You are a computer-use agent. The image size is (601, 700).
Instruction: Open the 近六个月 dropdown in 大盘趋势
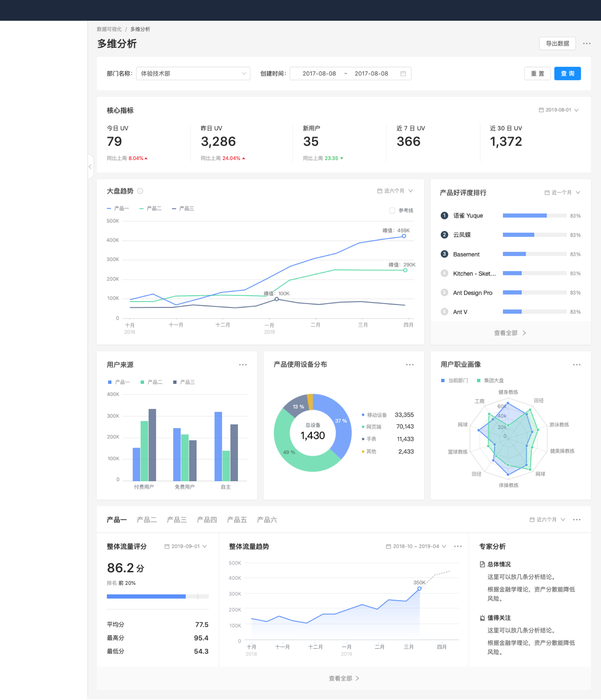pyautogui.click(x=395, y=191)
